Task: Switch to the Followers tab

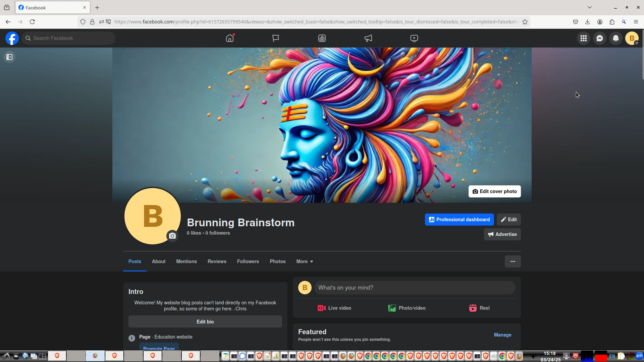Action: click(x=248, y=261)
